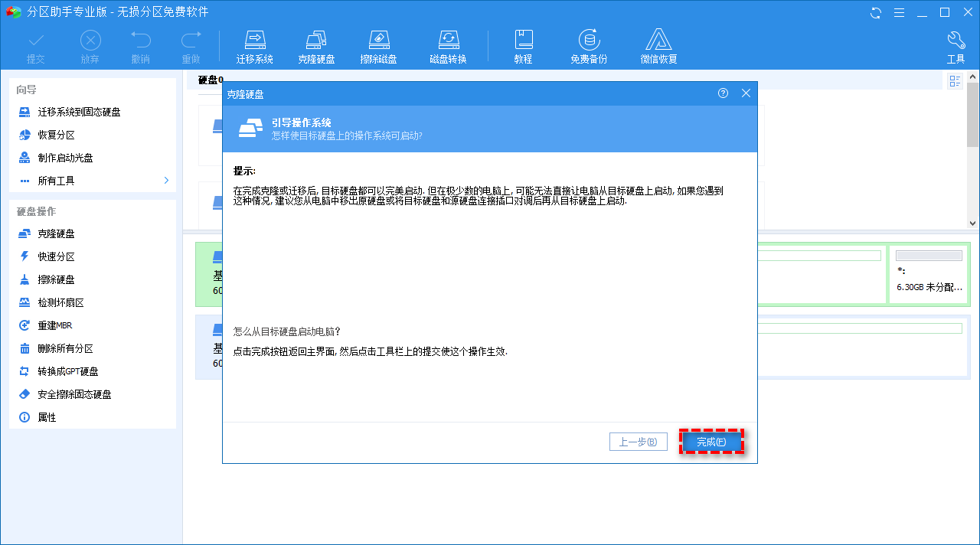
Task: Open 磁盘转换 in the top toolbar
Action: [448, 47]
